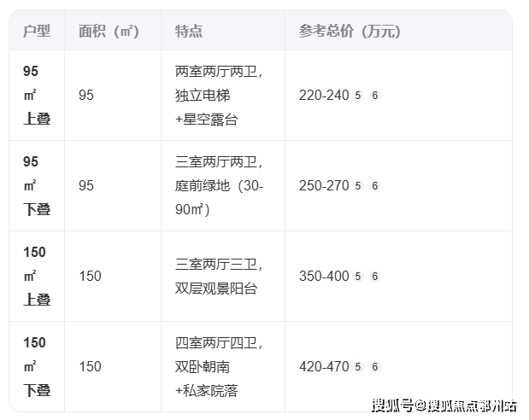Click the 面积（㎡） column header
This screenshot has height=420, width=529.
point(109,32)
